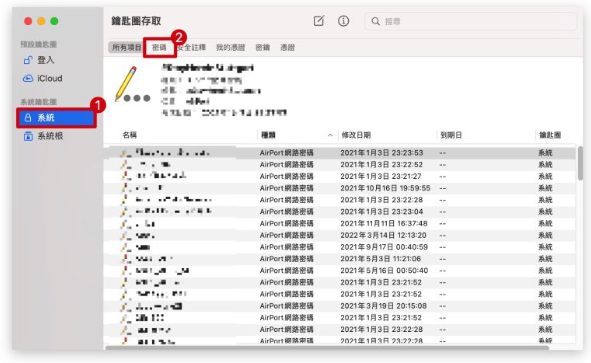
Task: Select row dated 2021年11月11日 16:37:48
Action: pyautogui.click(x=339, y=223)
